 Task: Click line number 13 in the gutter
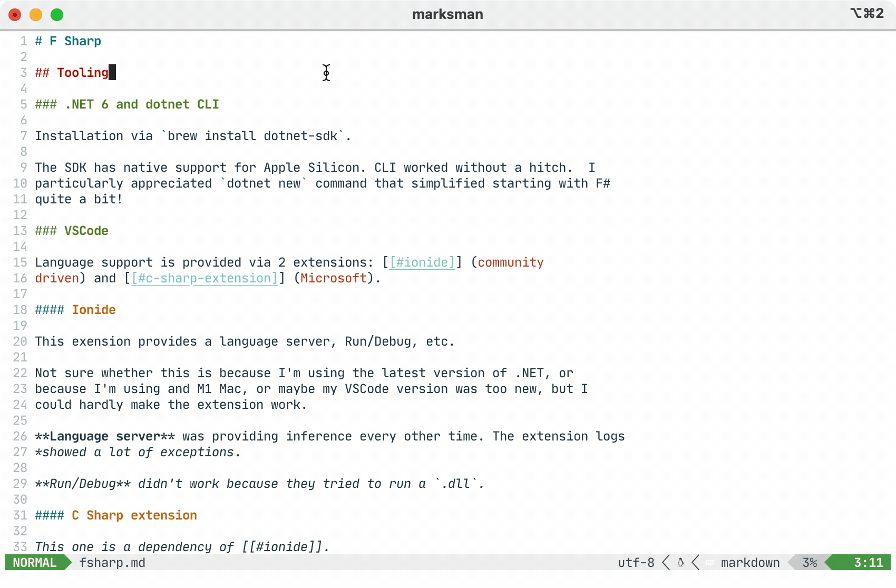pos(20,231)
